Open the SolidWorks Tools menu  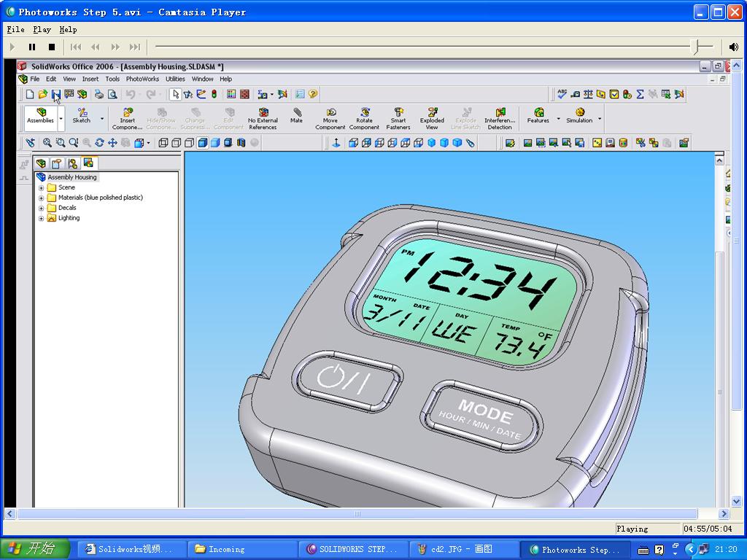(112, 79)
